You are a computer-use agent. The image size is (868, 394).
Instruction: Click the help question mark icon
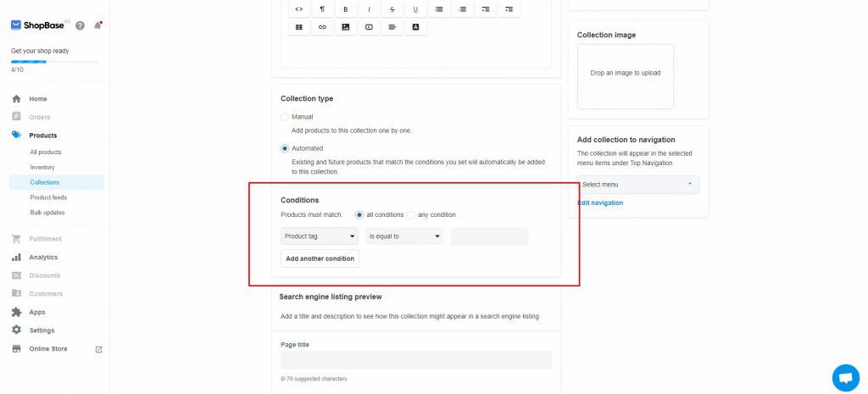[80, 25]
